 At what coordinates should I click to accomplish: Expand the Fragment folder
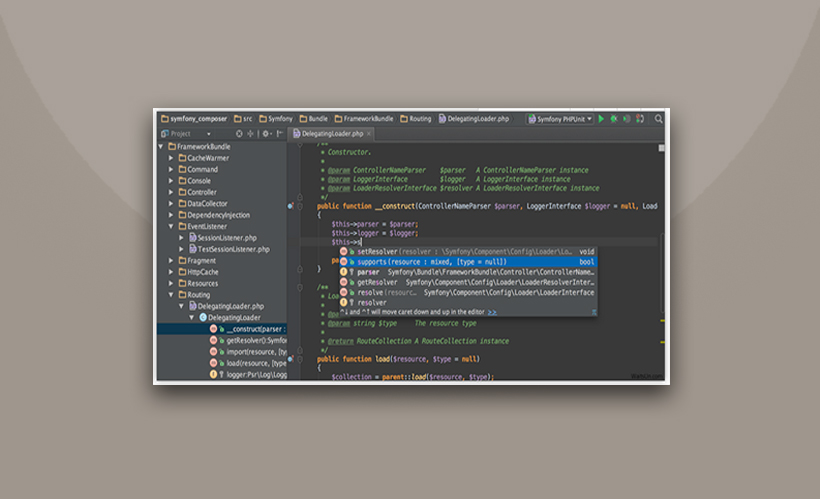171,260
